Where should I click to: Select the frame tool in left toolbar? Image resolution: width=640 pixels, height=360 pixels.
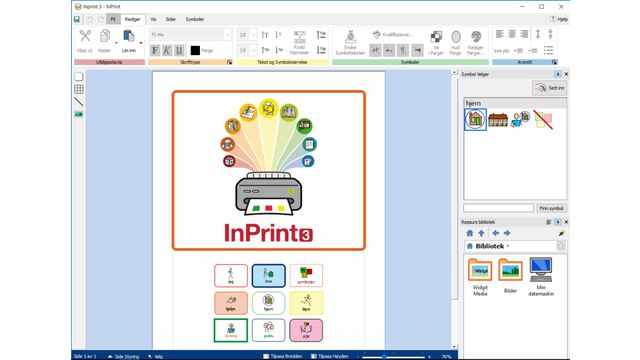(79, 77)
